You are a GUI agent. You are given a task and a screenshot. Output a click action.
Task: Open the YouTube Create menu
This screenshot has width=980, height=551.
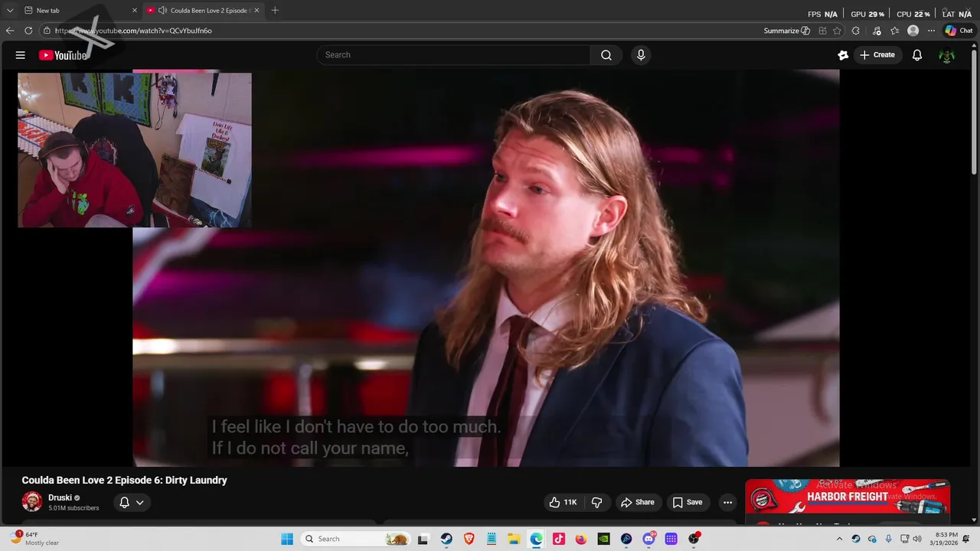(x=877, y=55)
